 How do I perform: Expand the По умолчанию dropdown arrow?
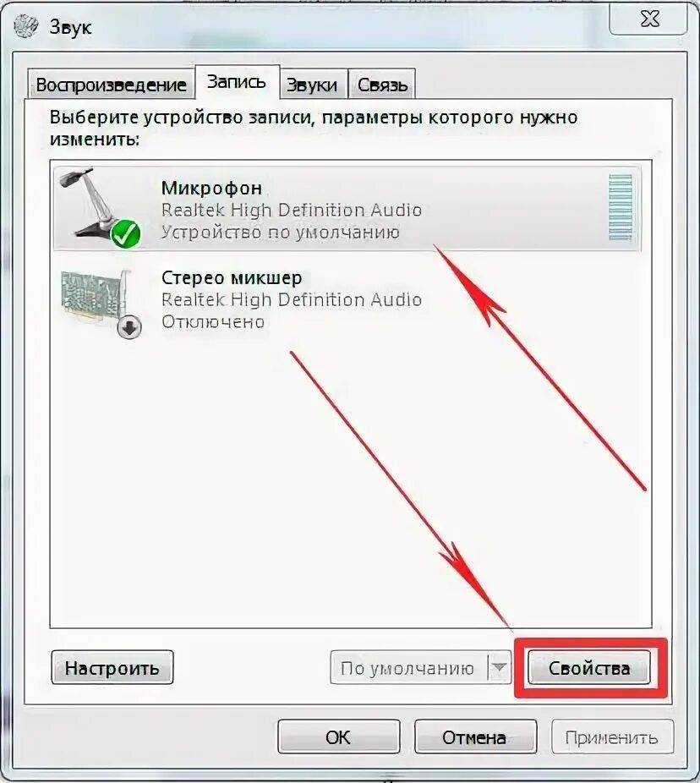(x=500, y=667)
